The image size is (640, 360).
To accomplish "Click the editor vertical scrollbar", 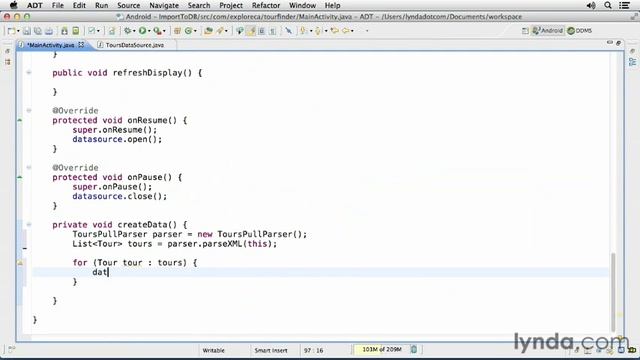I will [613, 292].
